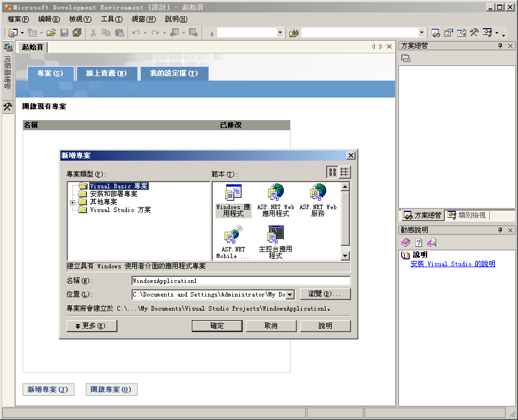Open the 檢視(V) menu
The height and width of the screenshot is (420, 518).
tap(80, 19)
